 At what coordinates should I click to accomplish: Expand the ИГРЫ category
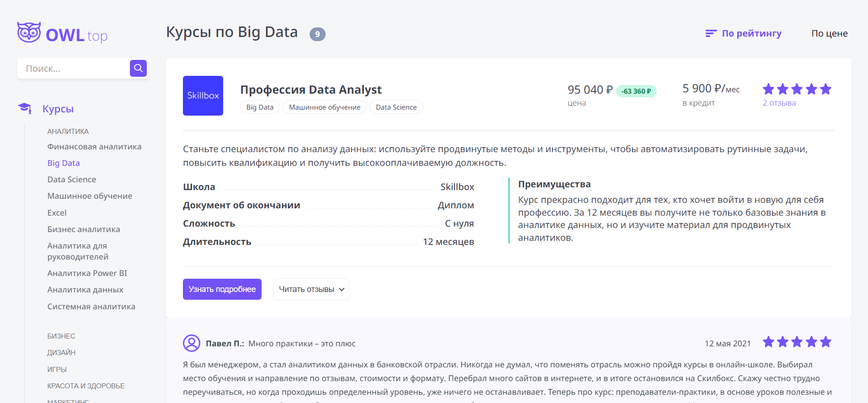[x=57, y=369]
